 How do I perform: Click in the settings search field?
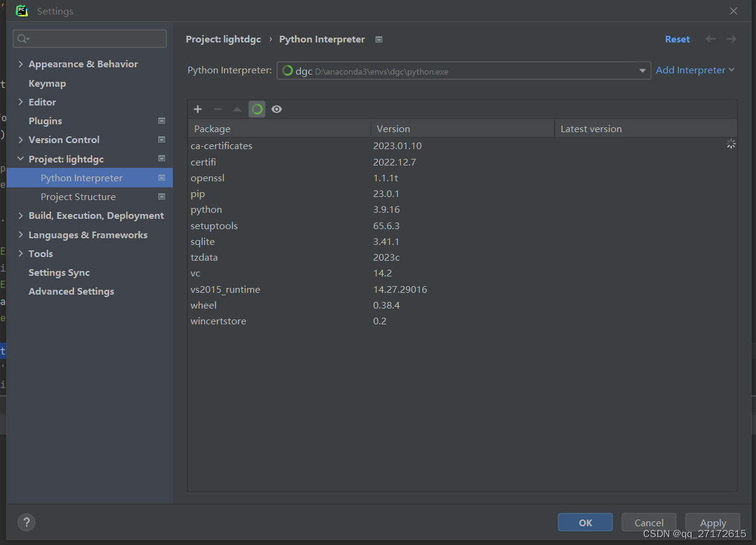coord(90,39)
